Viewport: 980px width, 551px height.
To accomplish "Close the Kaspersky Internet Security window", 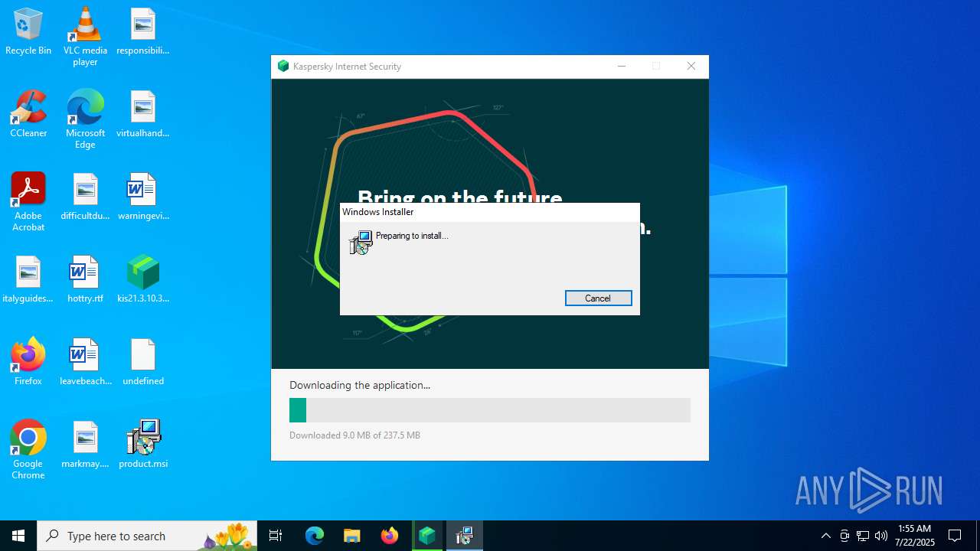I will (x=691, y=67).
